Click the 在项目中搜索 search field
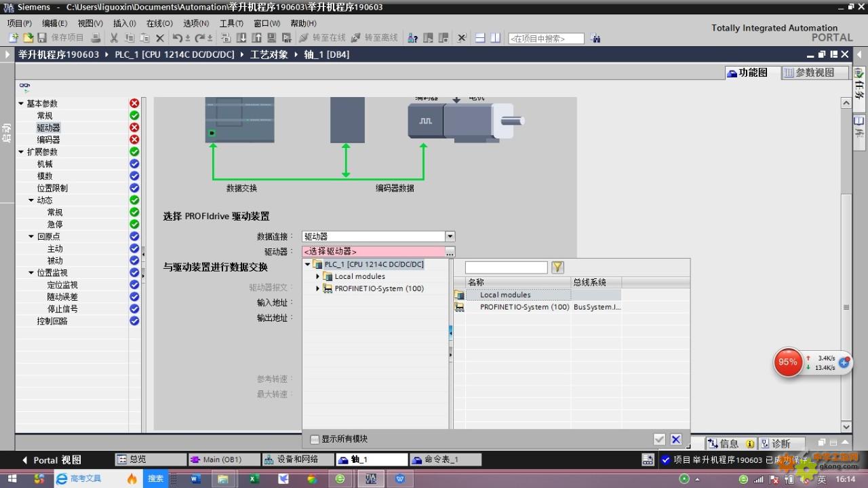The width and height of the screenshot is (868, 488). 546,39
